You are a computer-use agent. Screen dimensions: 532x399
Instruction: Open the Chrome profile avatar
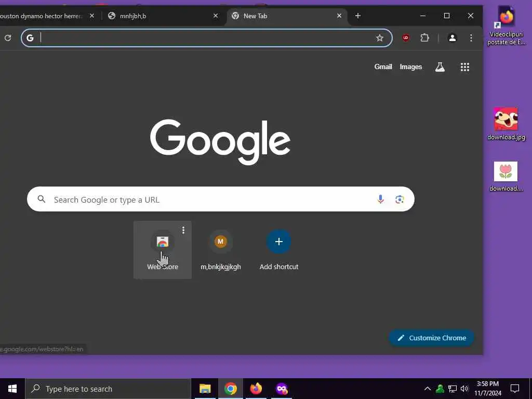click(453, 38)
